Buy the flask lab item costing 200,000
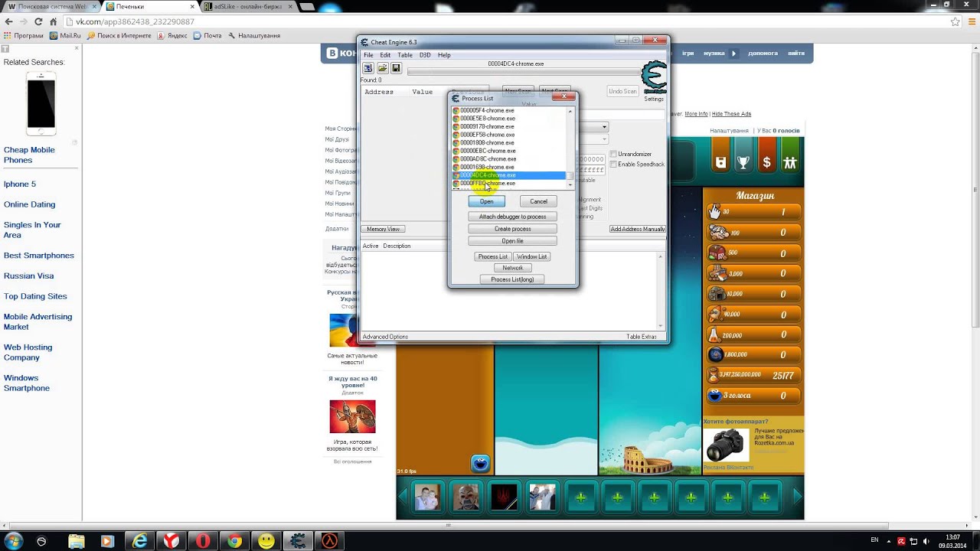 click(x=753, y=334)
